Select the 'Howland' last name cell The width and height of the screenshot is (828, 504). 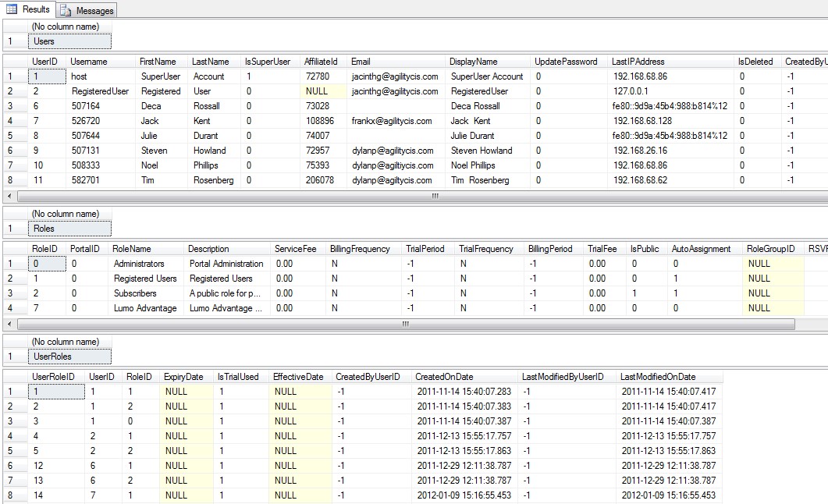pos(215,151)
